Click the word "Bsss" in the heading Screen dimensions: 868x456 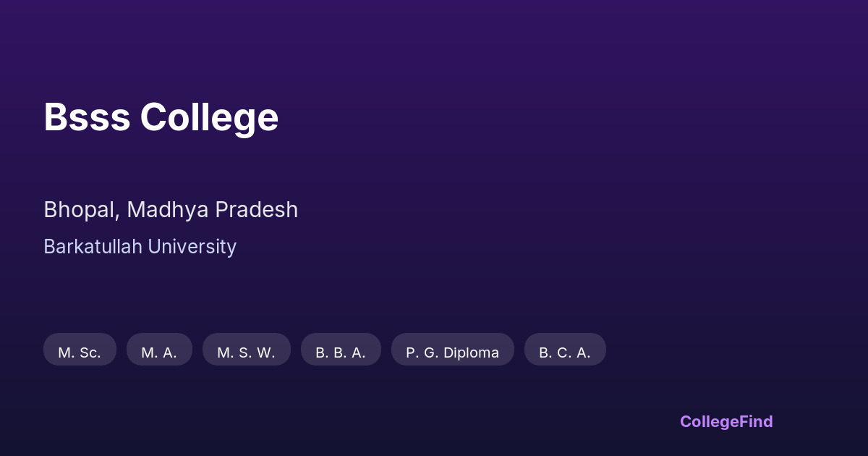pyautogui.click(x=87, y=117)
